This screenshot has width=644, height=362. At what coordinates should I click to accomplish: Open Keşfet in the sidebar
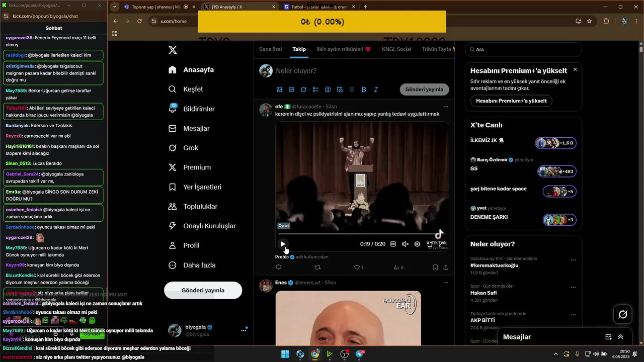pos(186,89)
